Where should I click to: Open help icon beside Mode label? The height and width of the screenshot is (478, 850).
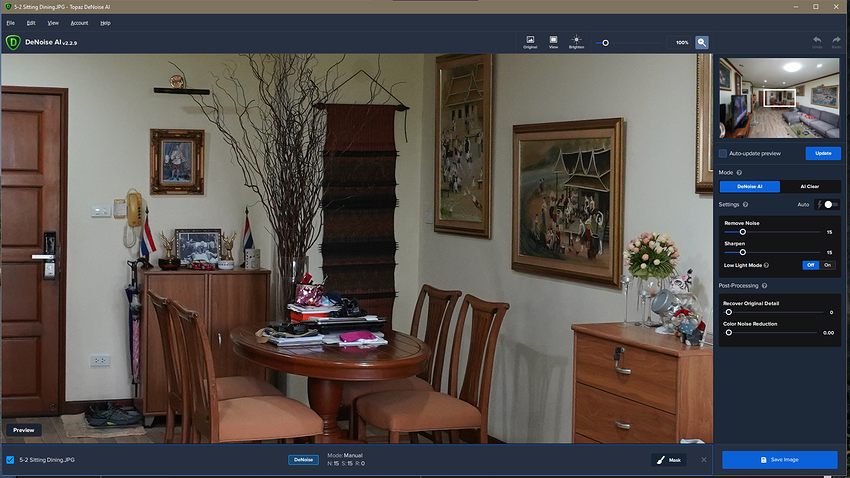click(x=739, y=172)
